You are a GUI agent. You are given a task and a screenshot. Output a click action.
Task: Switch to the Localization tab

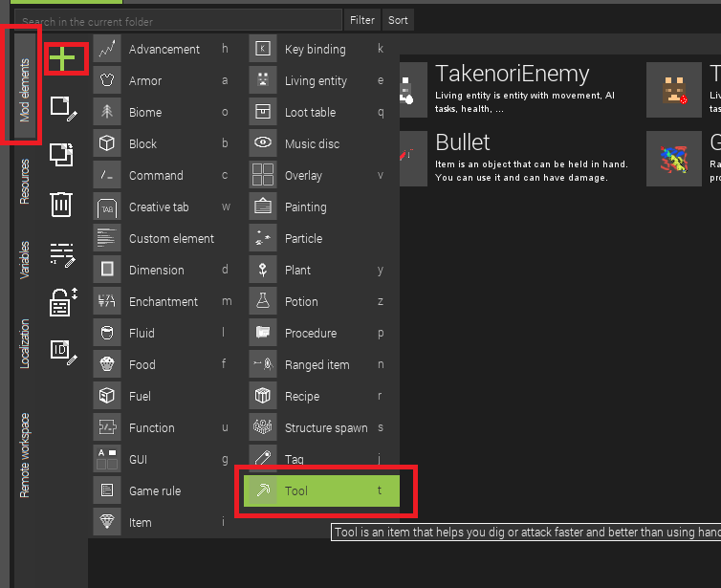coord(25,344)
